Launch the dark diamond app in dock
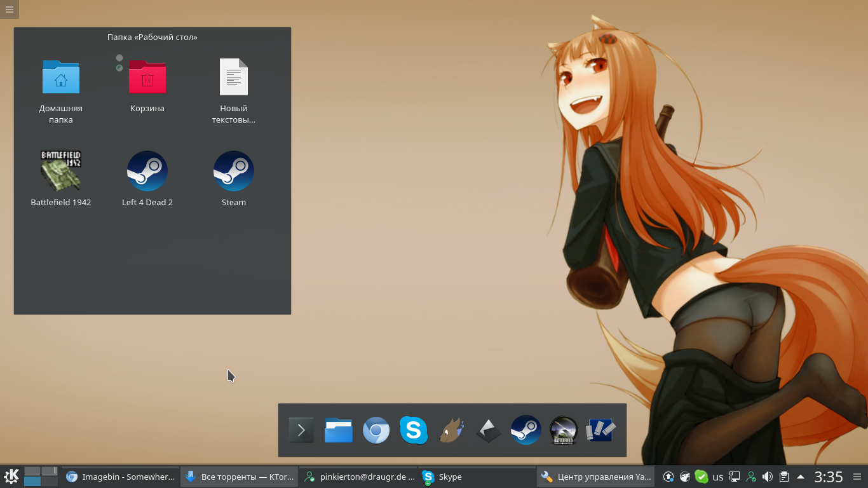Viewport: 868px width, 488px height. tap(489, 430)
